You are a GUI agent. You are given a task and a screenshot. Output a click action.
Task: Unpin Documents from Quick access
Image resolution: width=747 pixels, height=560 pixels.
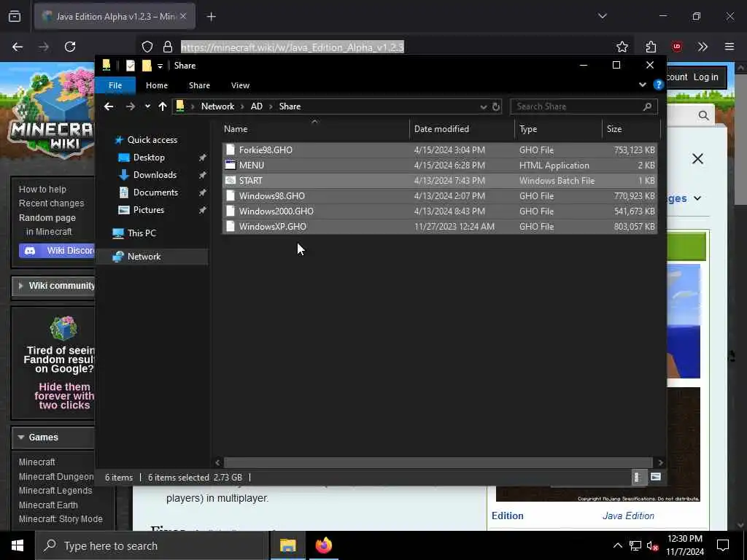point(203,192)
